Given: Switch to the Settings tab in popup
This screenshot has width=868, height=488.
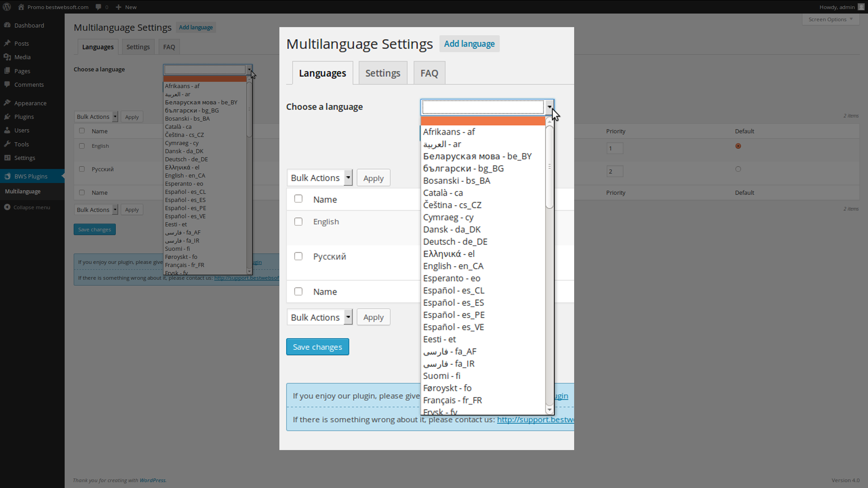Looking at the screenshot, I should coord(383,73).
